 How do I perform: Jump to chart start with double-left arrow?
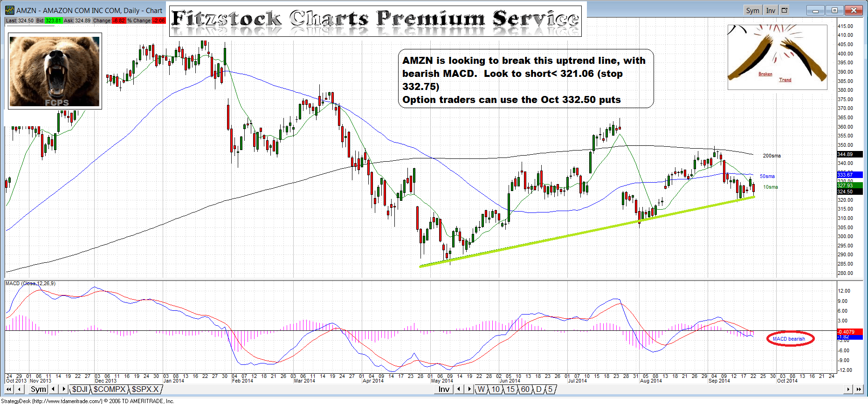8,389
